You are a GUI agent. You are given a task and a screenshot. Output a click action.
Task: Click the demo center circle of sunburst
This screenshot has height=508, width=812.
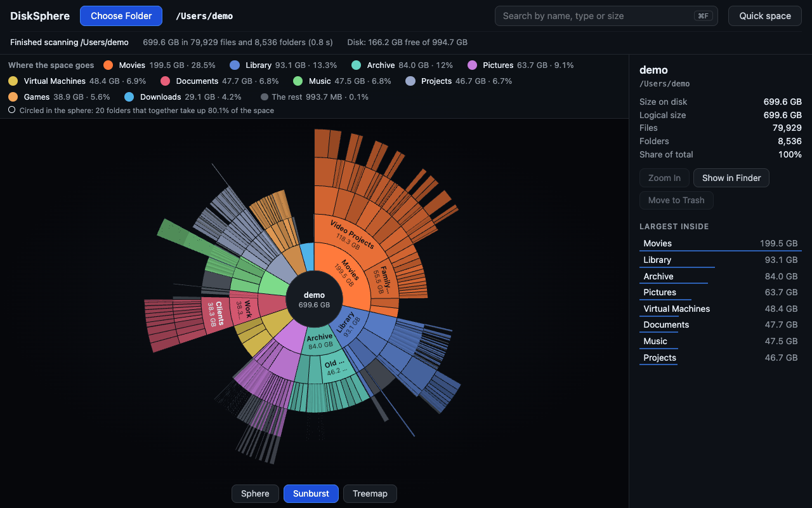click(314, 299)
